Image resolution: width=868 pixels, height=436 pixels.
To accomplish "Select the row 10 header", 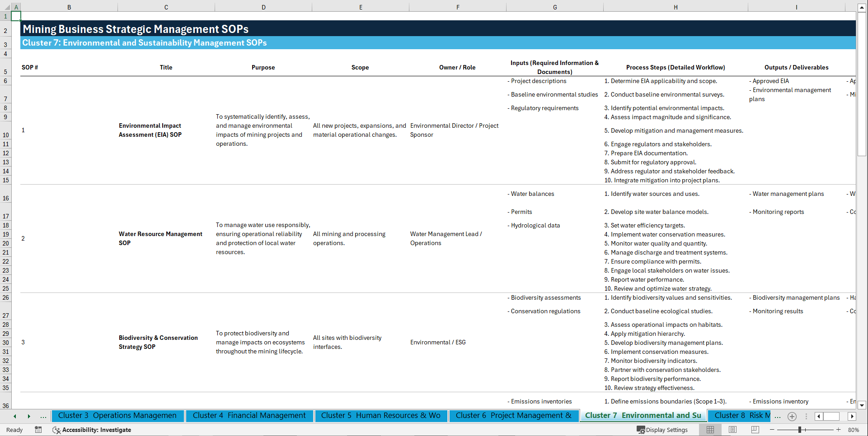I will click(6, 135).
